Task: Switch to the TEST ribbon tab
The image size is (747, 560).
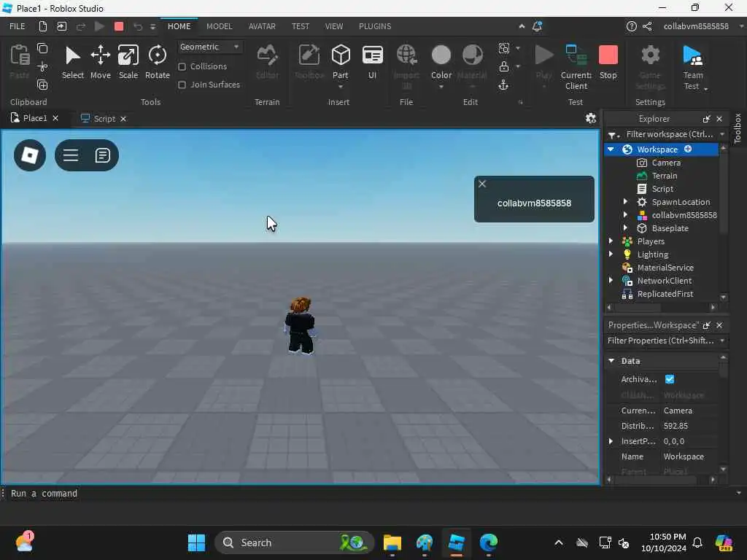Action: click(300, 26)
